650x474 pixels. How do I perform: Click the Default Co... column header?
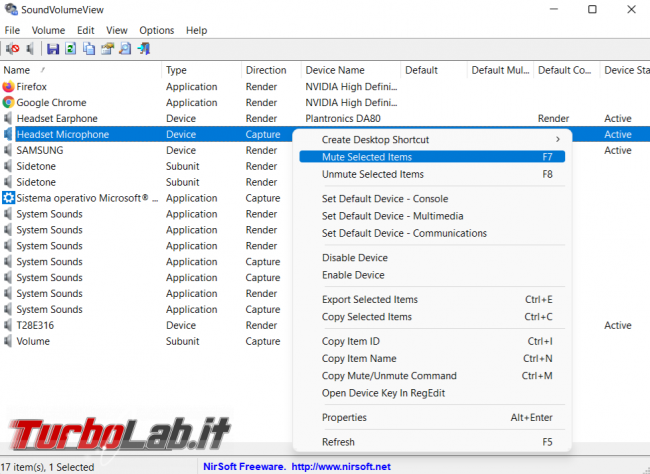click(x=567, y=70)
